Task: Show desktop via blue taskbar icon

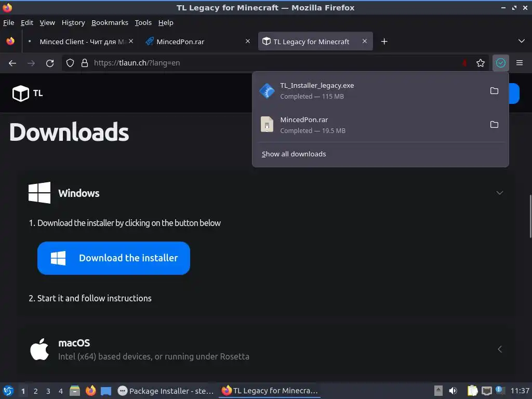Action: pyautogui.click(x=106, y=391)
